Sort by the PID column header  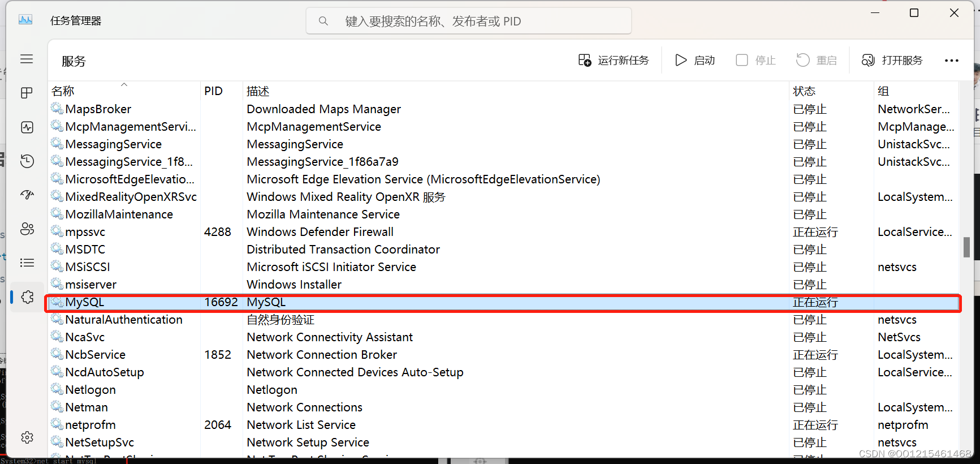[213, 91]
